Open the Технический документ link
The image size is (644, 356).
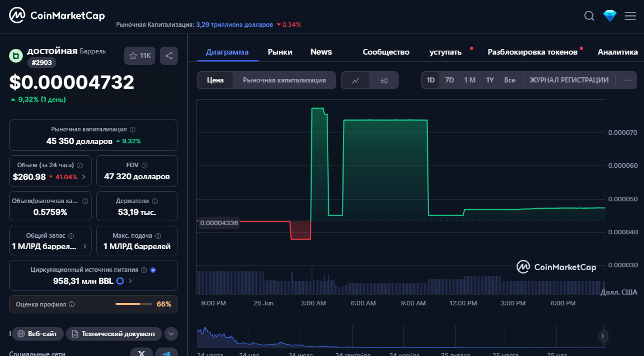tap(114, 334)
